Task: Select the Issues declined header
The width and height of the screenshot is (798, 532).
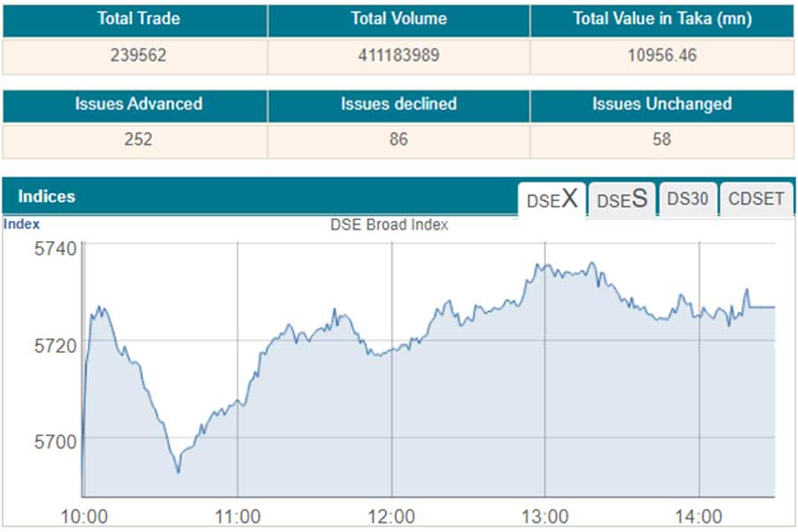Action: [x=399, y=104]
